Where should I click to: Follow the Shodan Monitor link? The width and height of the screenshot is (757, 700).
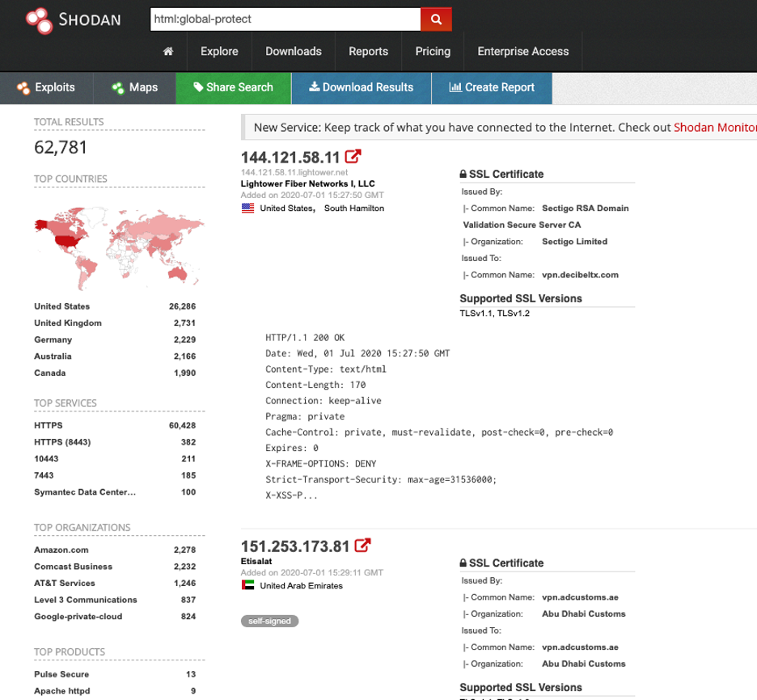(x=715, y=128)
